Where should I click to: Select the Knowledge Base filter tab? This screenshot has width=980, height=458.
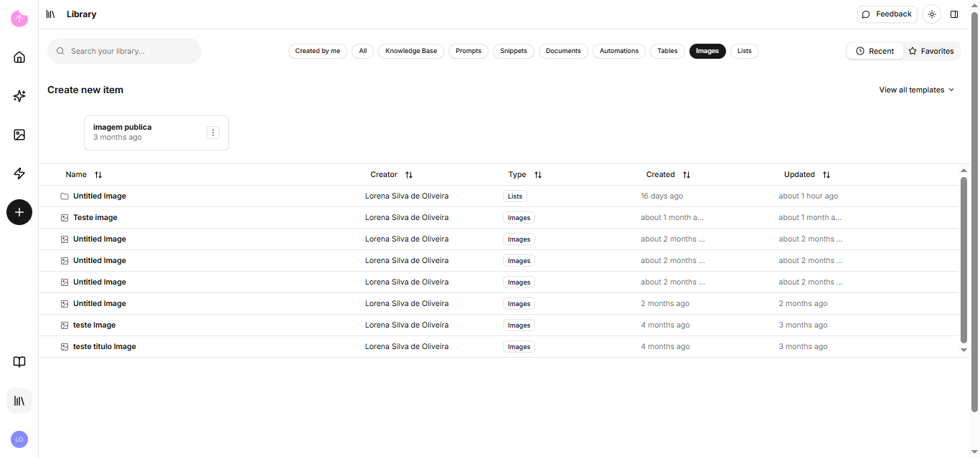(x=411, y=51)
